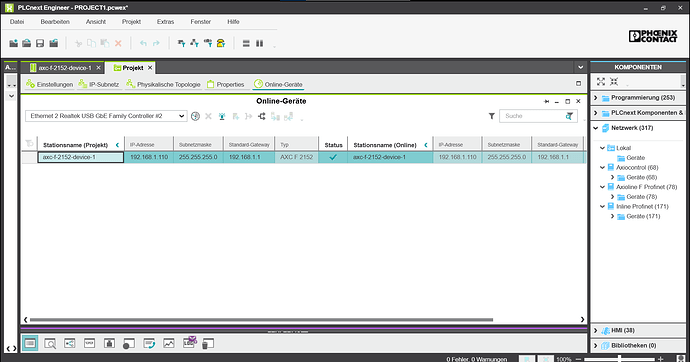
Task: Expand the PLCnext Komponenten section
Action: click(595, 113)
